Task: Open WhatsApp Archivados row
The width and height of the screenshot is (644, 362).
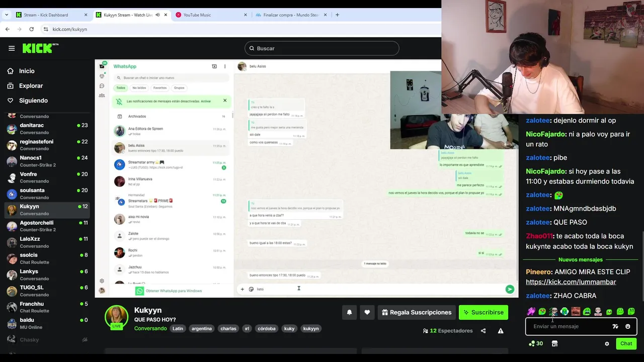Action: point(171,116)
